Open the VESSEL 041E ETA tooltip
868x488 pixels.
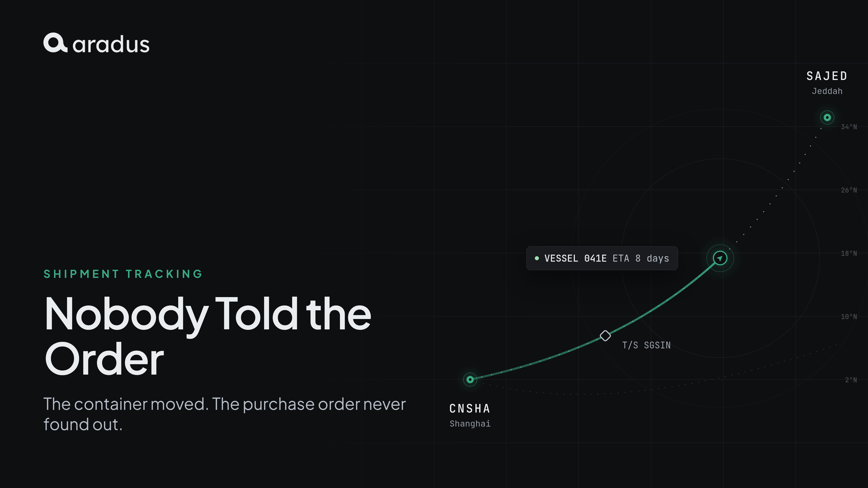pos(602,258)
